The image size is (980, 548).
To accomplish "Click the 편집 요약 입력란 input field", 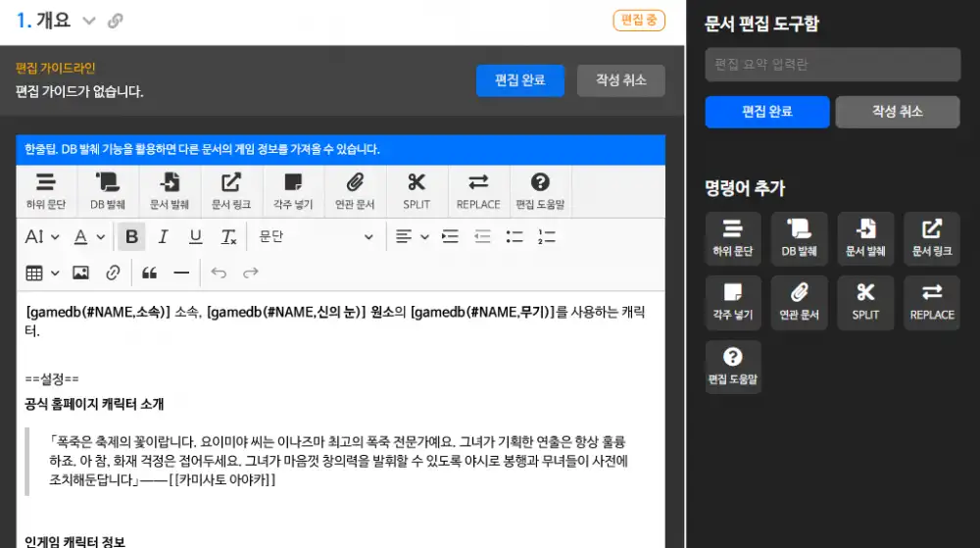I will pyautogui.click(x=832, y=65).
